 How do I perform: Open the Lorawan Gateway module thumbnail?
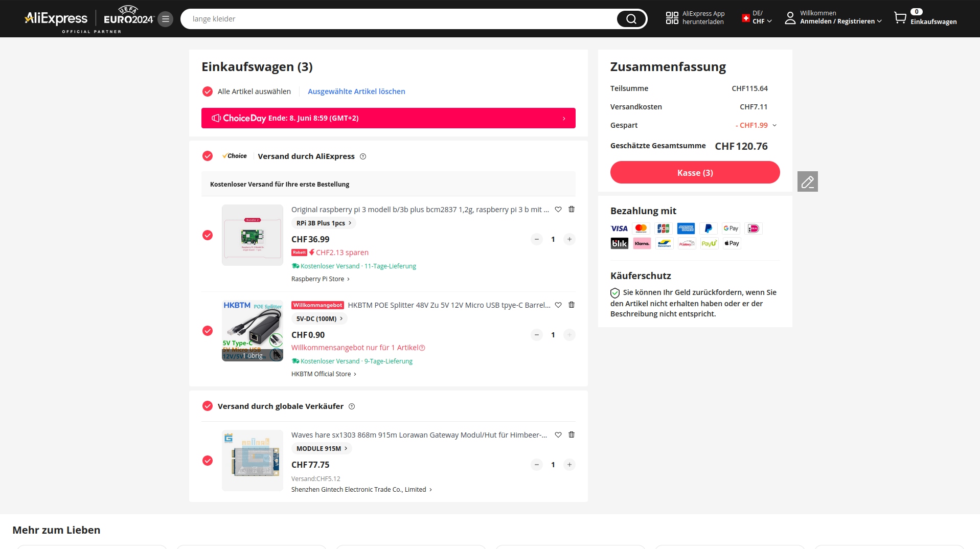click(x=253, y=461)
